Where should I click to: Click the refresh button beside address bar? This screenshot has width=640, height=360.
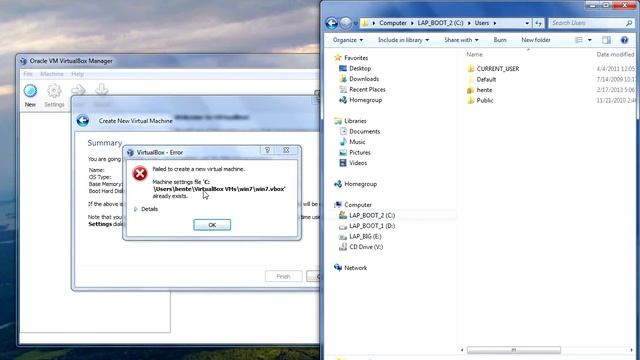point(538,23)
